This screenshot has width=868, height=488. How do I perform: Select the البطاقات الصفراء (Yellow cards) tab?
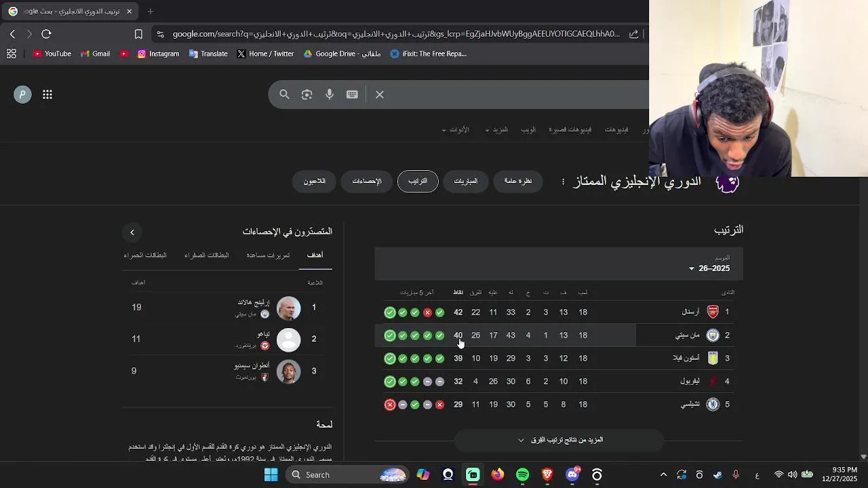tap(207, 256)
